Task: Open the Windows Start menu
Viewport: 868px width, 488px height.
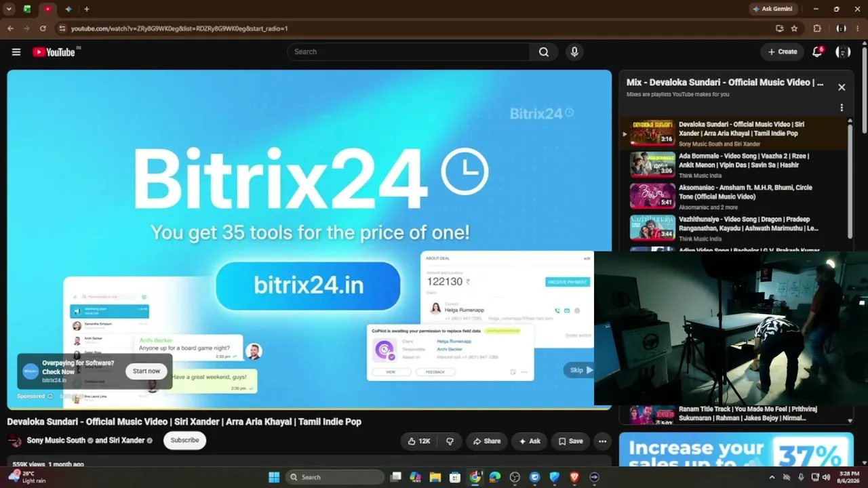Action: pyautogui.click(x=274, y=477)
